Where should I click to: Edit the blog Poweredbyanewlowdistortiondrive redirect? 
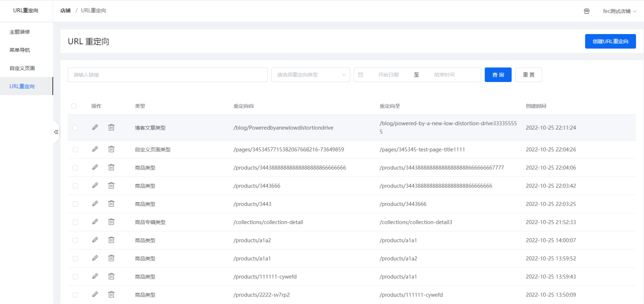click(95, 127)
